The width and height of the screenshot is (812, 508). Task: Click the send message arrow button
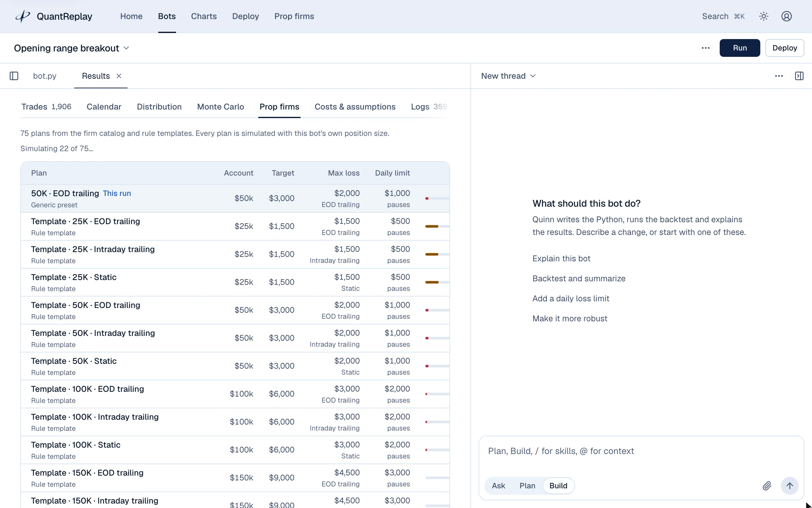(789, 486)
